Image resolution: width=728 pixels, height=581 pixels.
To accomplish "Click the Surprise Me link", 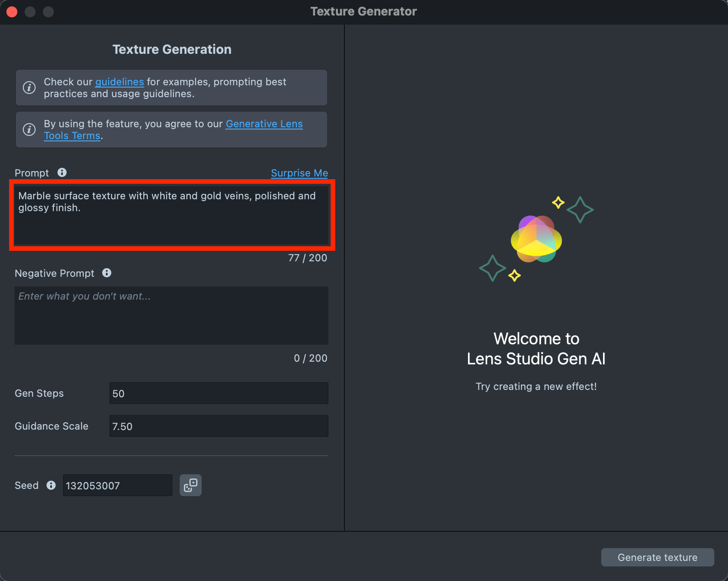I will click(x=299, y=173).
